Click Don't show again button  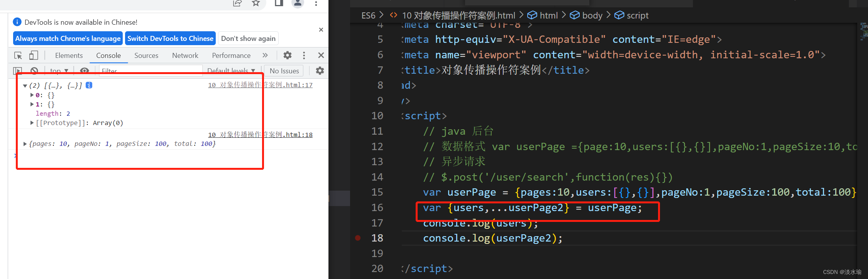[x=248, y=38]
